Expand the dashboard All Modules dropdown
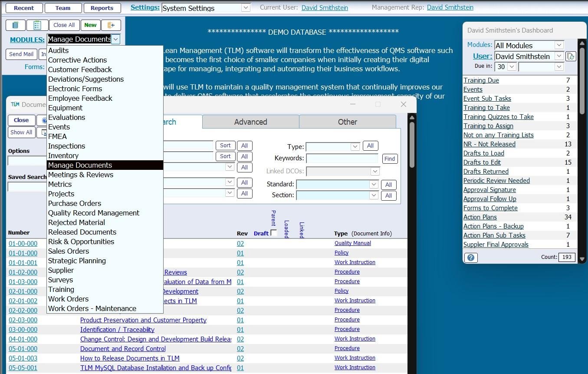Viewport: 588px width, 374px height. [559, 45]
